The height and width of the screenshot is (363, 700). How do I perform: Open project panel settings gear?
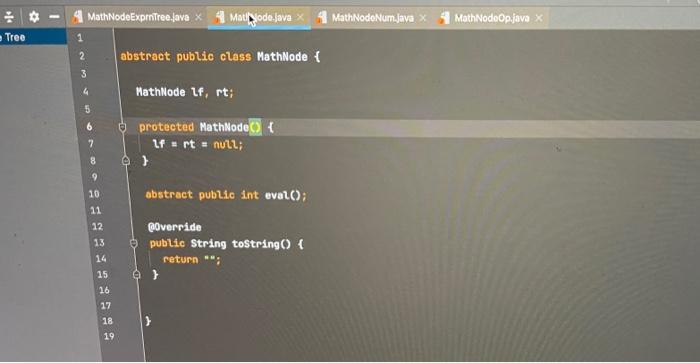(x=34, y=17)
